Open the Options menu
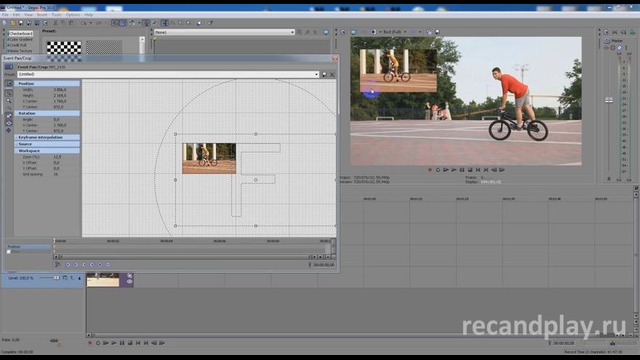Viewport: 640px width, 360px height. pos(73,15)
